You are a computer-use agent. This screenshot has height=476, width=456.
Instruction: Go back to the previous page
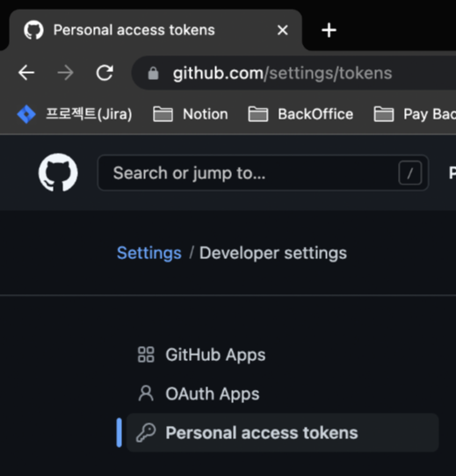[x=26, y=73]
